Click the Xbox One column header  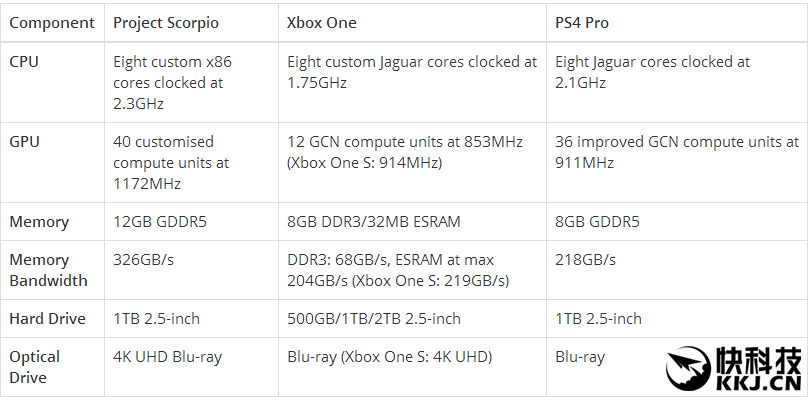(321, 22)
